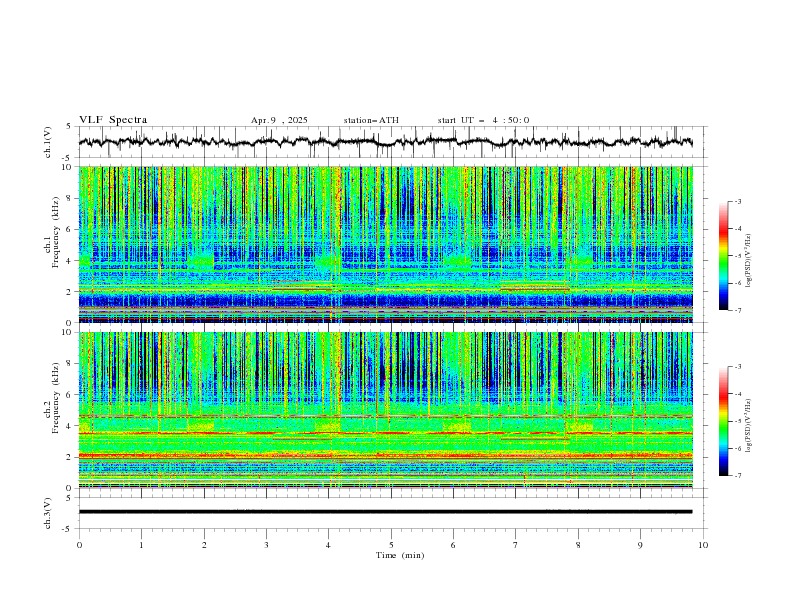The width and height of the screenshot is (792, 612).
Task: Click the "-3" tick on ch.1 colorbar
Action: tap(737, 201)
